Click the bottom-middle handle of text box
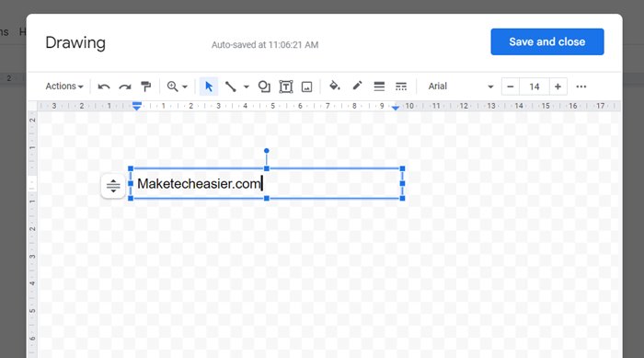Screen dimensions: 644x358 (x=267, y=198)
